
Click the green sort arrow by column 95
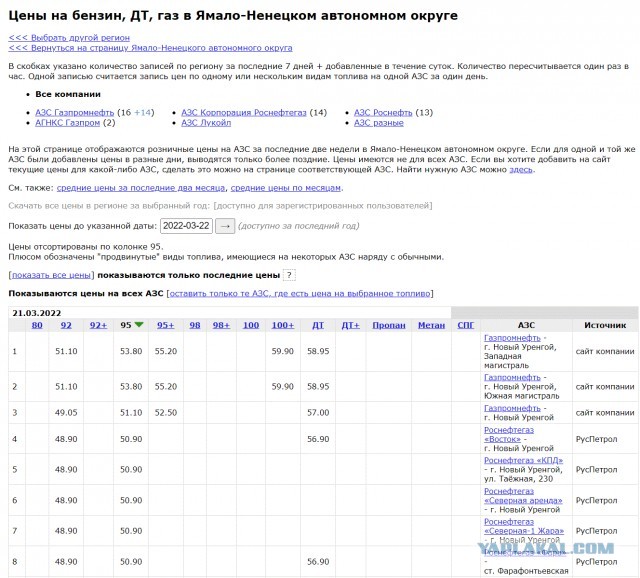coord(139,325)
